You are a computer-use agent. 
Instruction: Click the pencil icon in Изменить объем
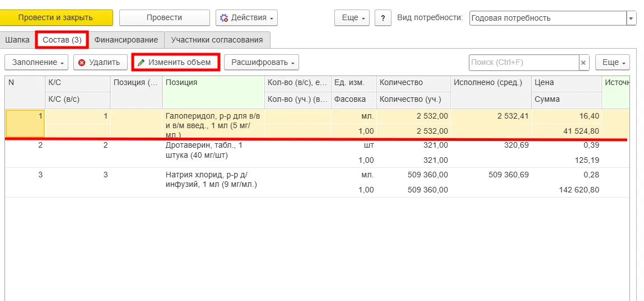pos(141,63)
